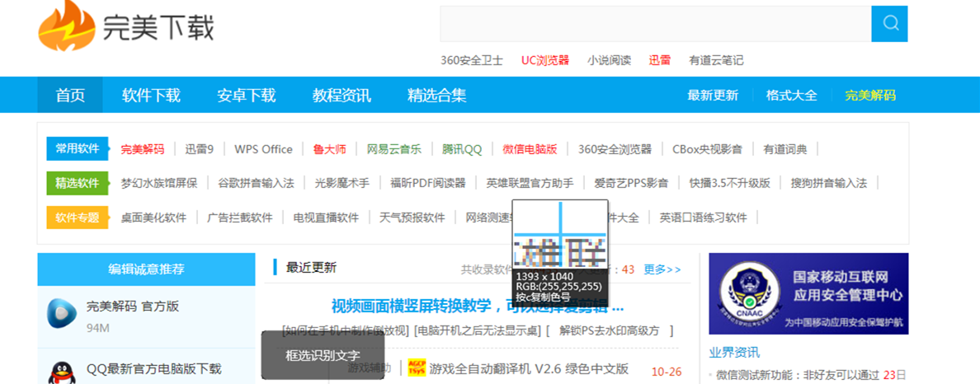Click the red UC浏览器 hot search link
Viewport: 980px width, 384px height.
[x=545, y=60]
